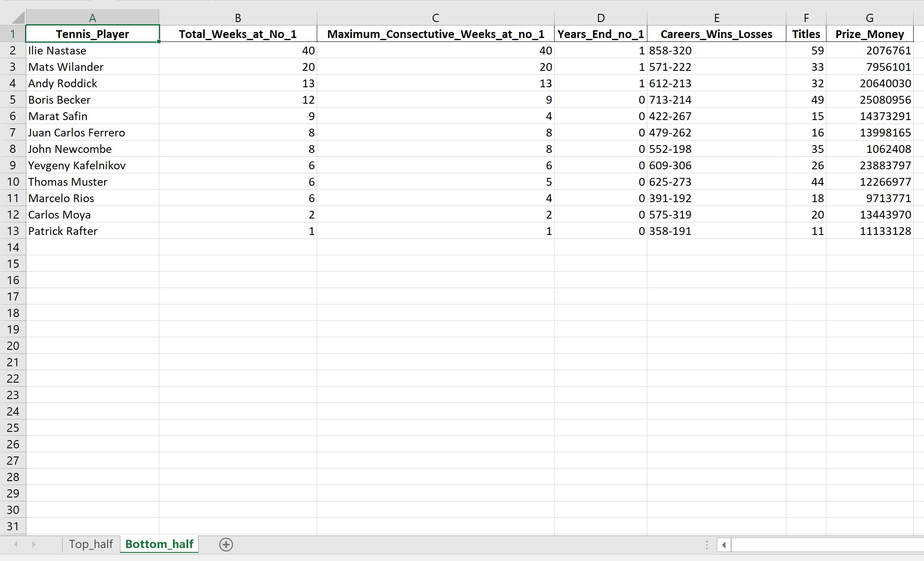
Task: Click the Years_End_no_1 header cell
Action: coord(601,34)
